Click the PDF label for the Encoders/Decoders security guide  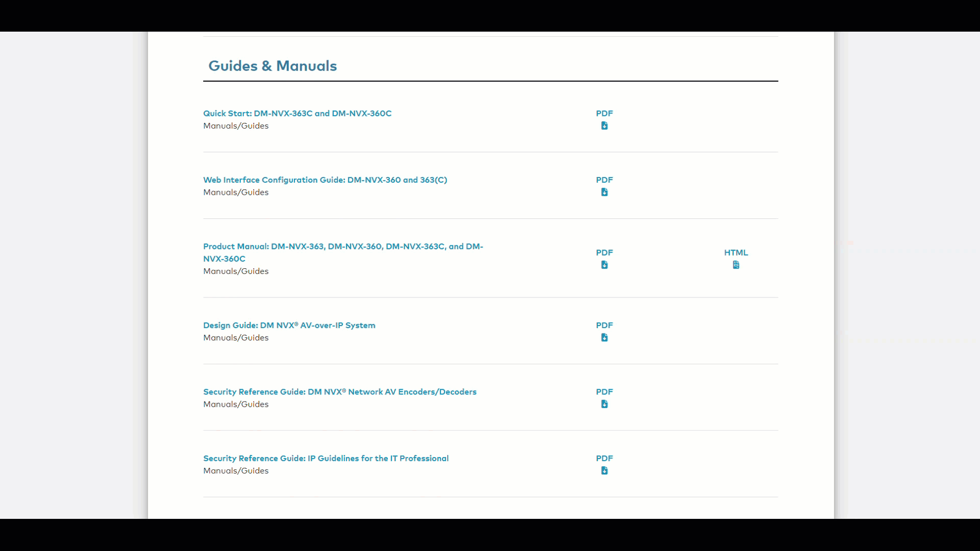(x=604, y=391)
